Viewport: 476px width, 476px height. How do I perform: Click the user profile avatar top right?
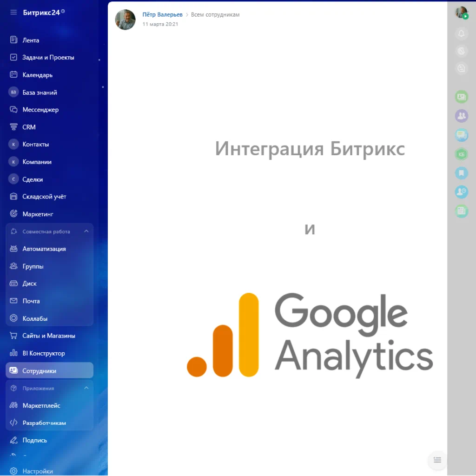[x=461, y=13]
